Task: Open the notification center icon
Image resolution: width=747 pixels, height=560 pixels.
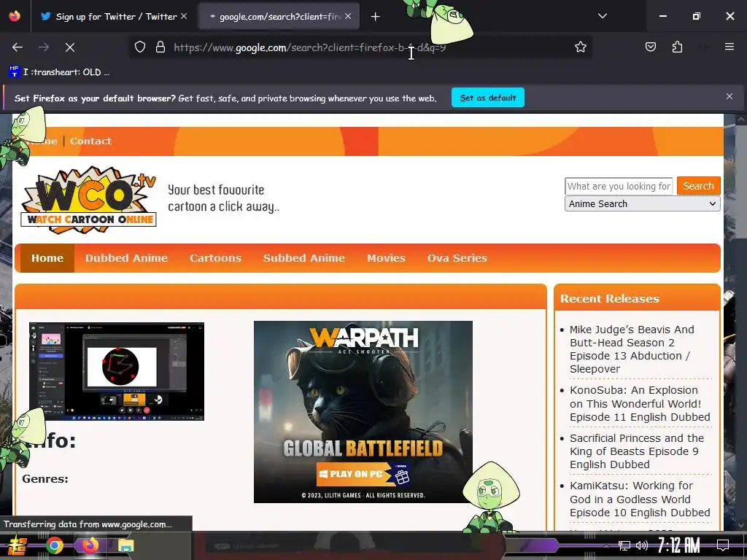Action: click(x=723, y=545)
